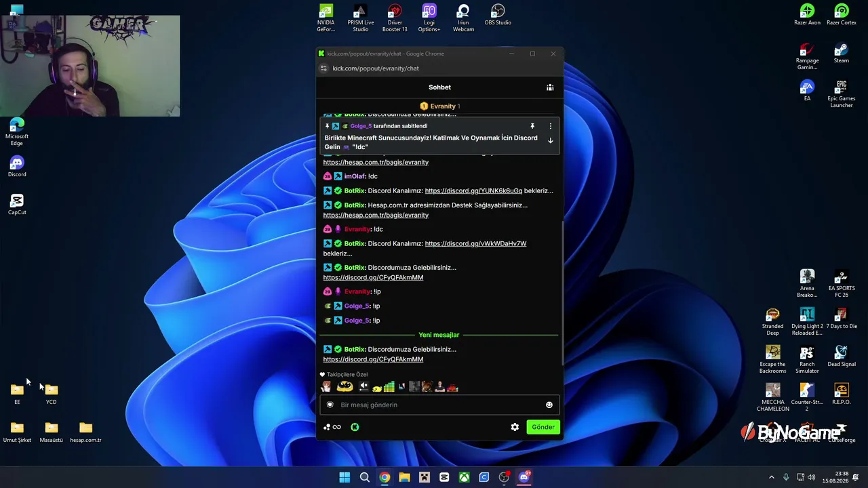The height and width of the screenshot is (488, 868).
Task: Open PRISM Live Studio desktop icon
Action: coord(361,18)
